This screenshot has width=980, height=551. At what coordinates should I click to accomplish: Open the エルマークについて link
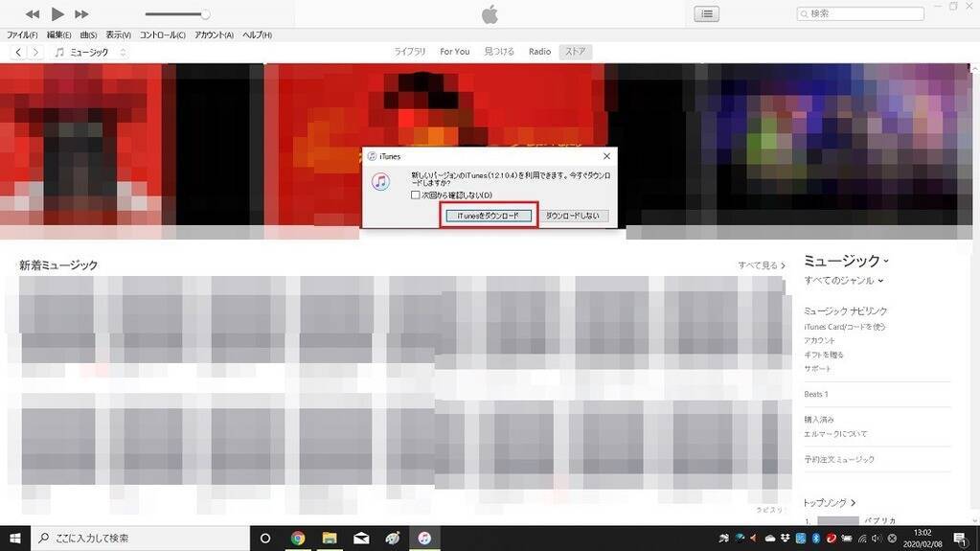(835, 433)
